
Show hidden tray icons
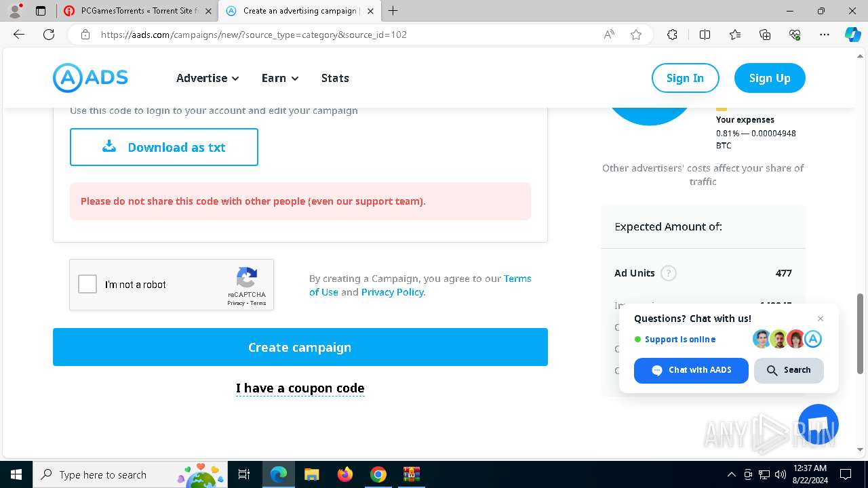731,474
